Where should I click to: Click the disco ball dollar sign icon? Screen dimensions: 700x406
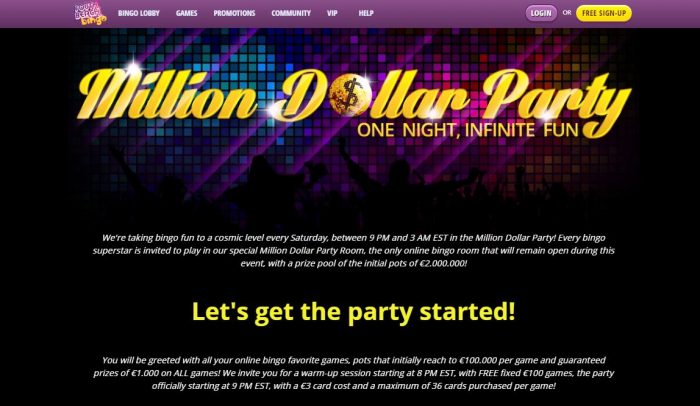tap(350, 94)
